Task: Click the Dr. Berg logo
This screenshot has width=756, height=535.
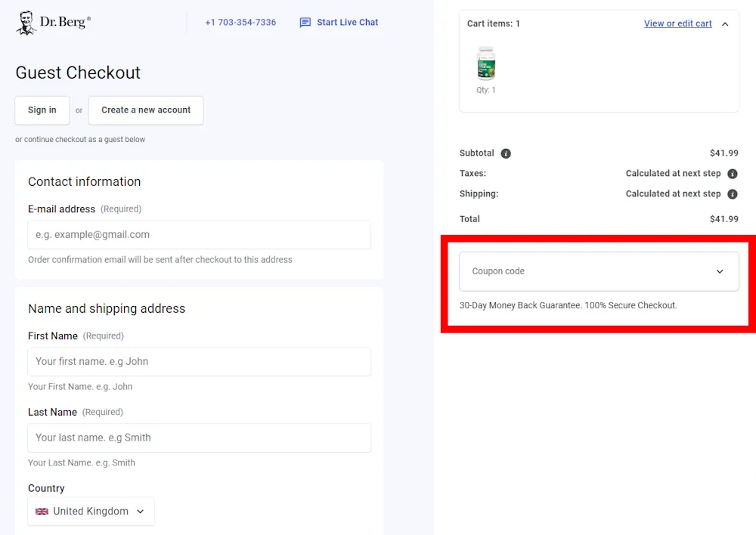Action: tap(53, 23)
